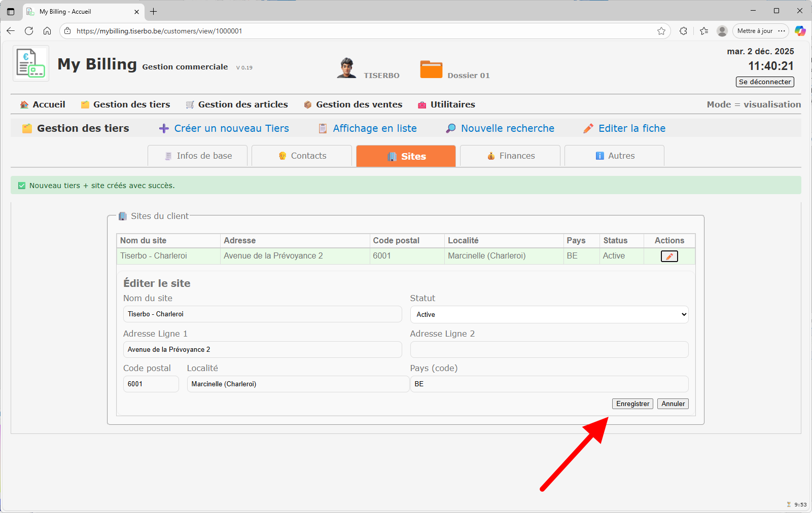The height and width of the screenshot is (513, 812).
Task: Click the edit pencil icon in Actions column
Action: 669,256
